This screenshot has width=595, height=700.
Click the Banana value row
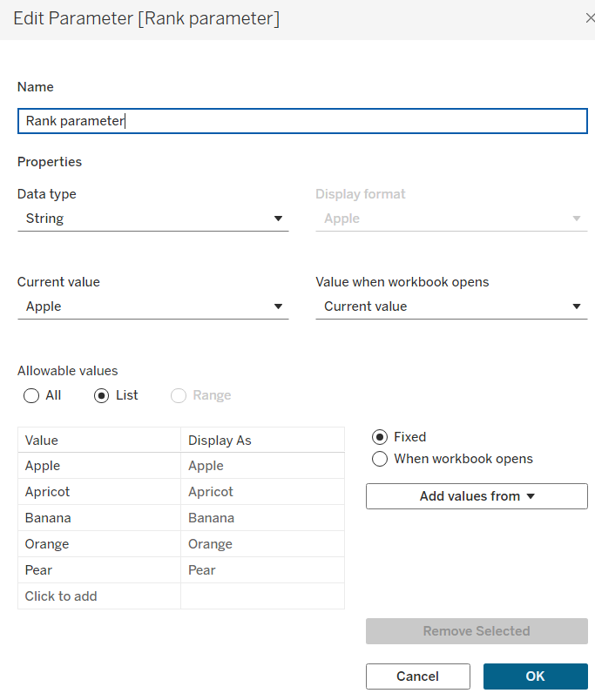click(98, 518)
